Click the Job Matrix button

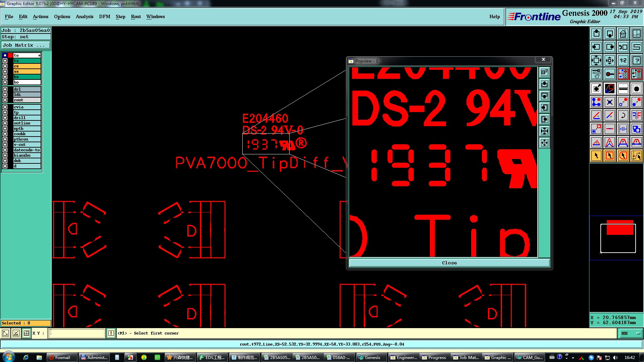(26, 45)
